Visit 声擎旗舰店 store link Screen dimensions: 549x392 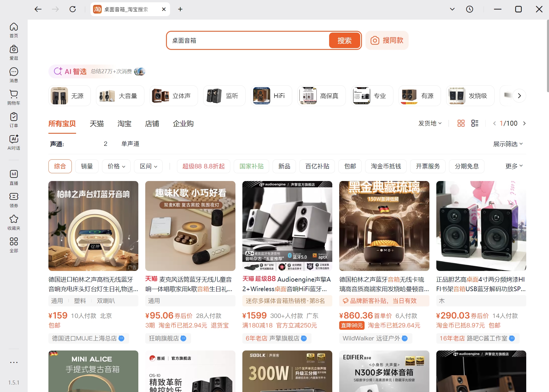click(x=284, y=338)
